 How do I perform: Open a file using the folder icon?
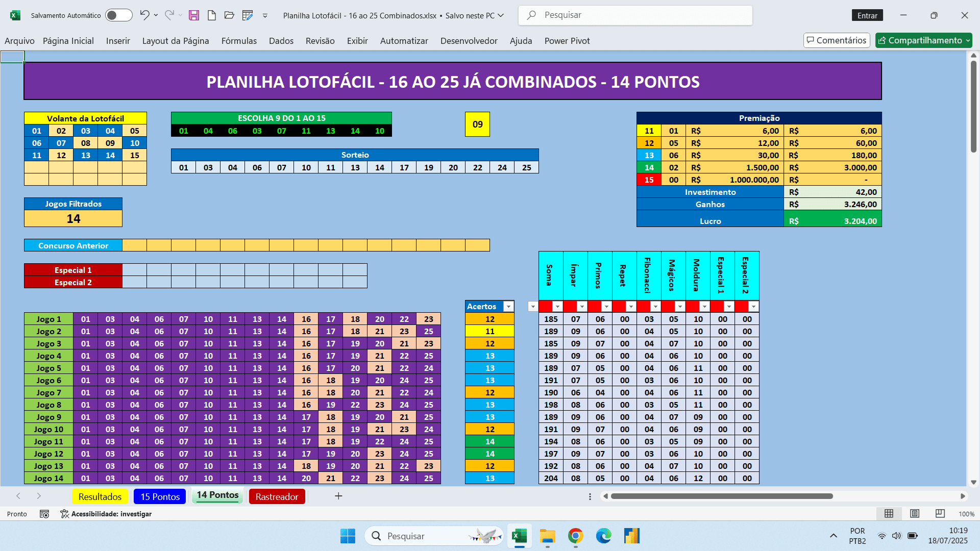click(229, 15)
